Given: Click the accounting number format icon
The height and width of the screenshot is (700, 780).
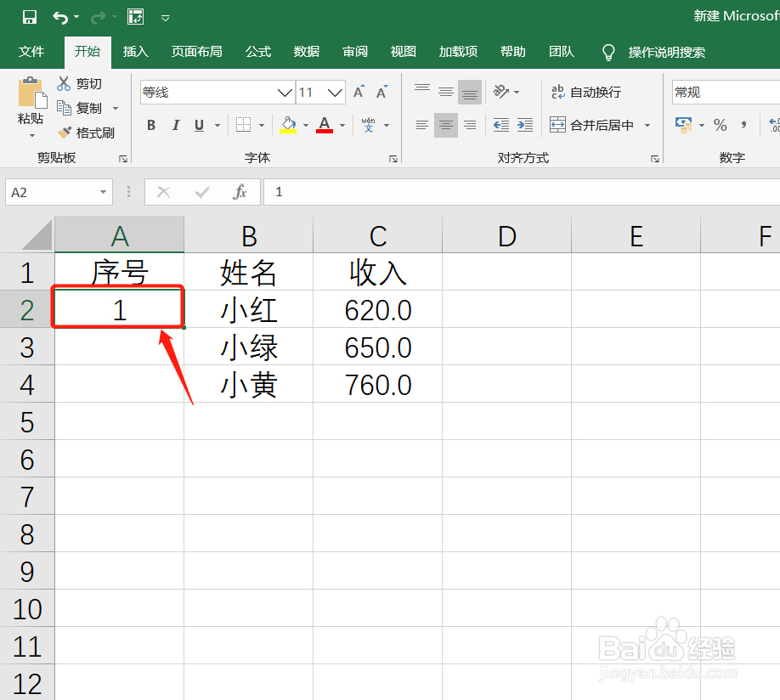Looking at the screenshot, I should pos(683,125).
